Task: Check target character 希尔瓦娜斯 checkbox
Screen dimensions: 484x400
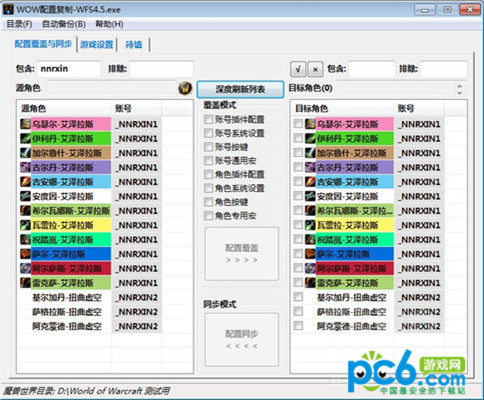Action: [298, 210]
